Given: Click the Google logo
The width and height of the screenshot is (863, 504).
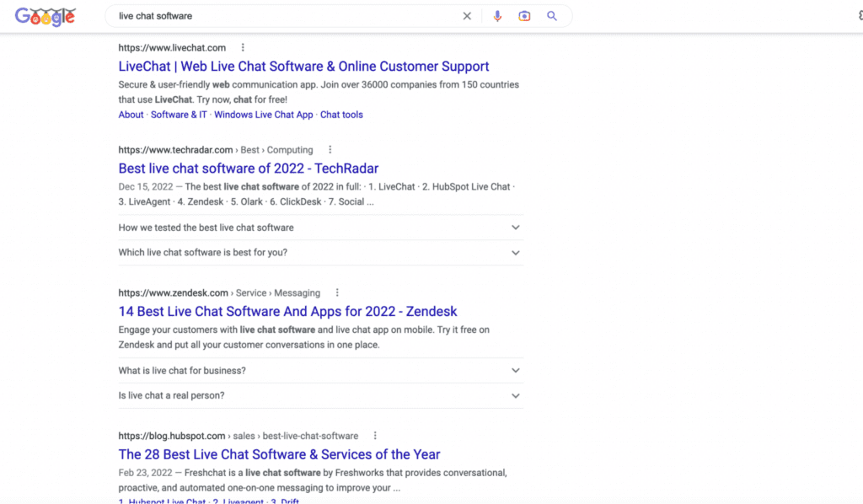Looking at the screenshot, I should tap(46, 17).
